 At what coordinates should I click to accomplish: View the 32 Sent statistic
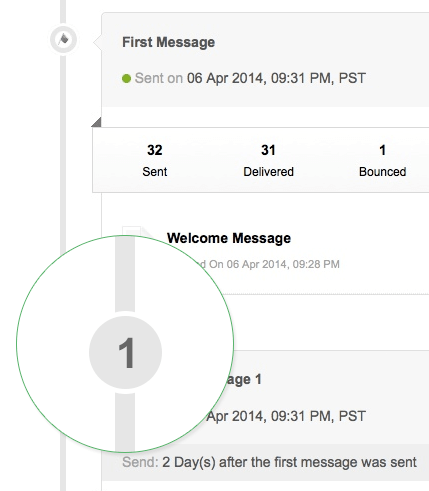click(155, 160)
